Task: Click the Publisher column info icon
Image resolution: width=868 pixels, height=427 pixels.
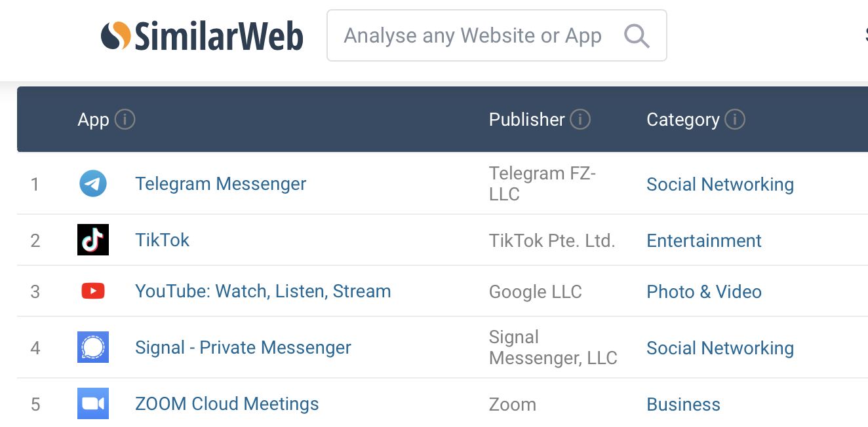Action: point(580,120)
